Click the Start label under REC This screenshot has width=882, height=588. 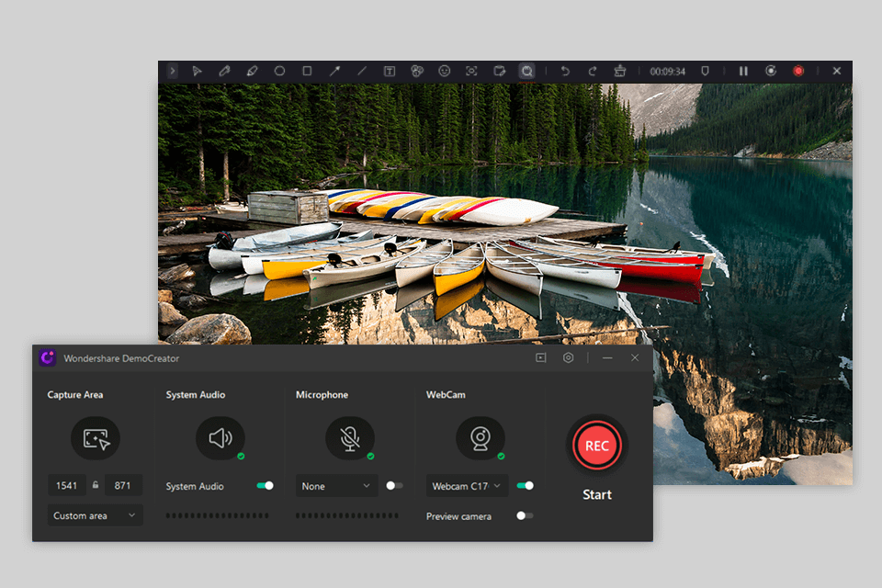click(x=597, y=494)
